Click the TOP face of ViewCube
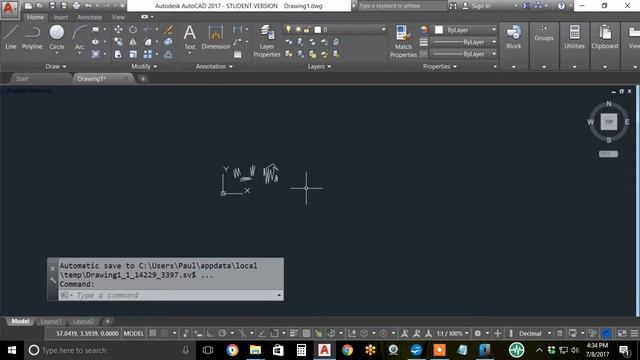Image resolution: width=640 pixels, height=360 pixels. (x=609, y=122)
